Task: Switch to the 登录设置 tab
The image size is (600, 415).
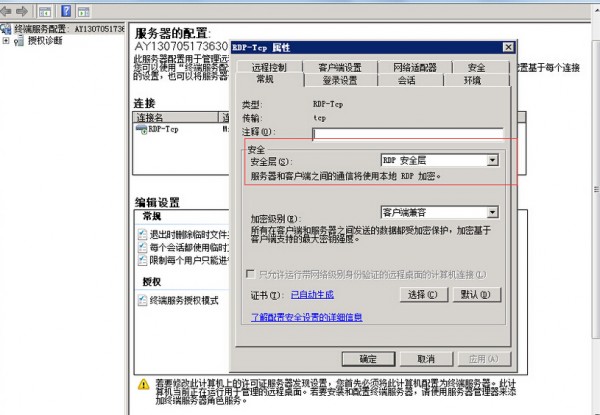Action: (x=339, y=80)
